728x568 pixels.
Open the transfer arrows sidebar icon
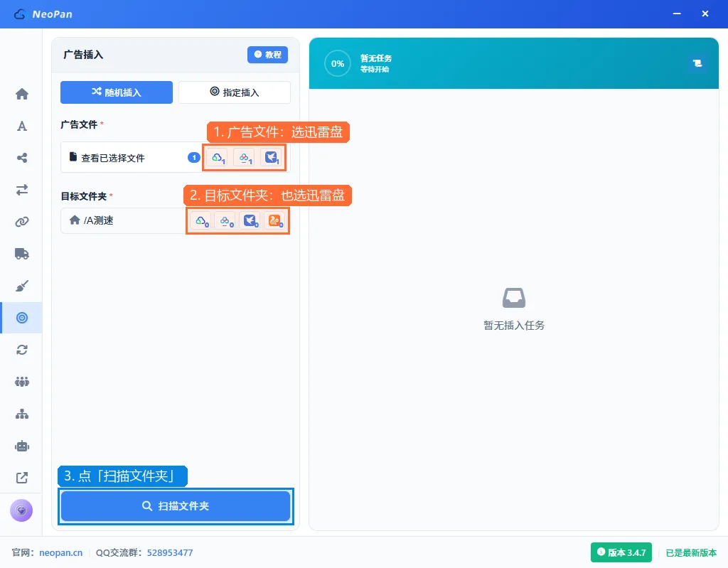tap(22, 190)
